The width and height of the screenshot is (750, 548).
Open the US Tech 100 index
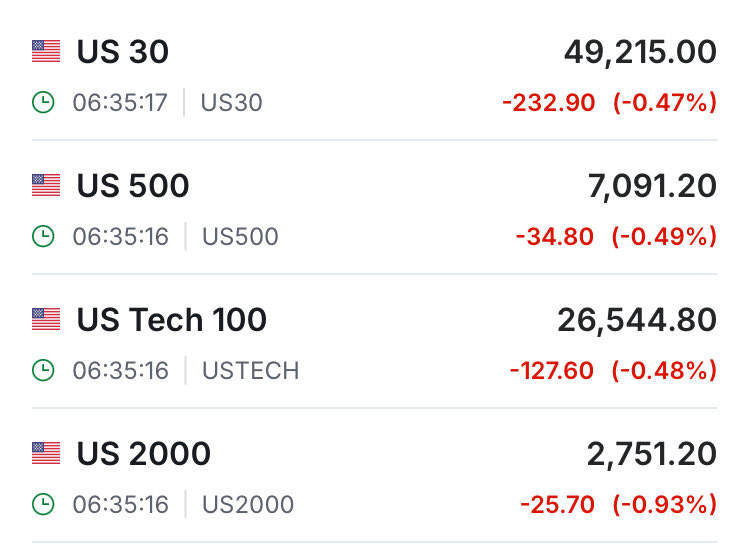pyautogui.click(x=171, y=320)
